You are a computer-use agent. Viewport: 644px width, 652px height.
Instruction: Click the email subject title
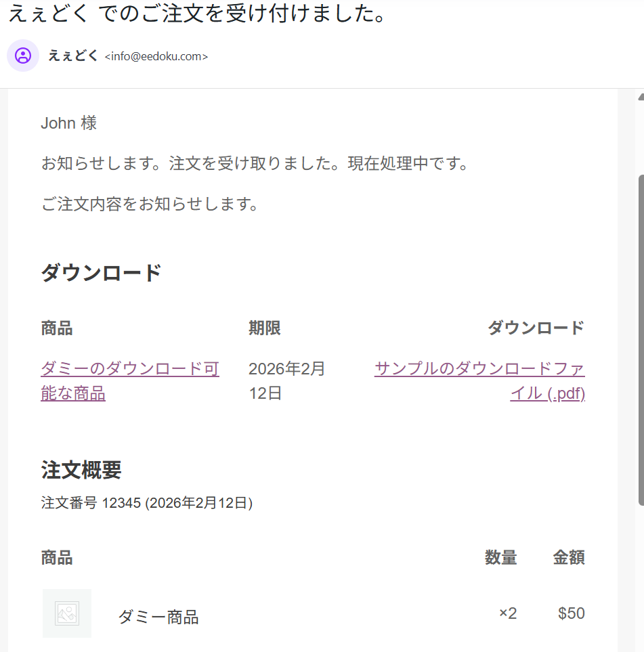[196, 14]
